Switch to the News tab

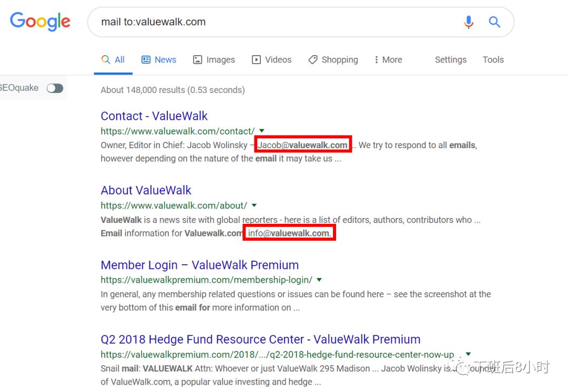click(159, 60)
